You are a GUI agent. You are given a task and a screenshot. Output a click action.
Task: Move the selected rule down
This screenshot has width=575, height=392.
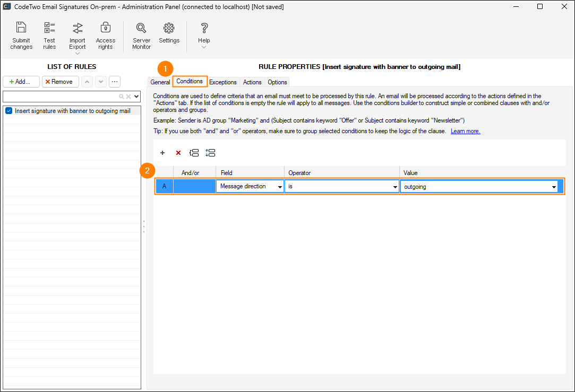tap(100, 82)
